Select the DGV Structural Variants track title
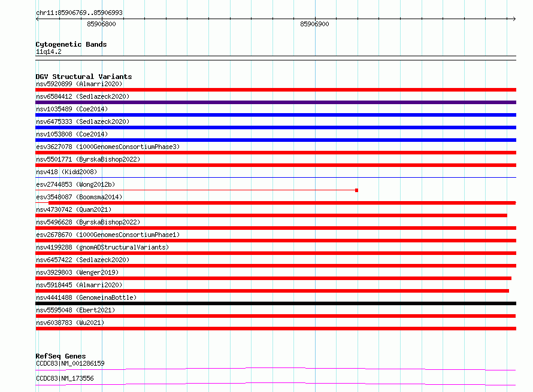Viewport: 533px width, 392px height. 84,77
